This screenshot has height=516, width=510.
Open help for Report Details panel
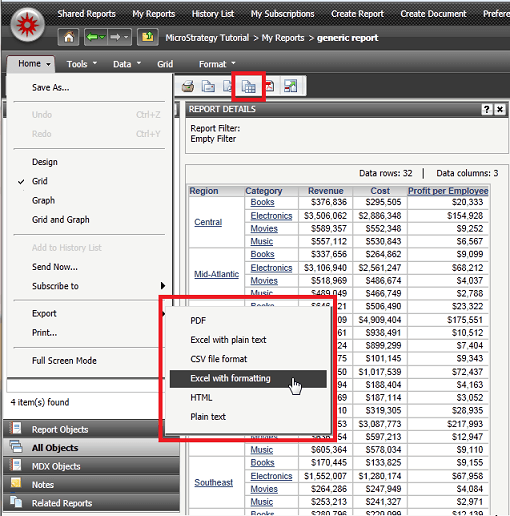487,109
